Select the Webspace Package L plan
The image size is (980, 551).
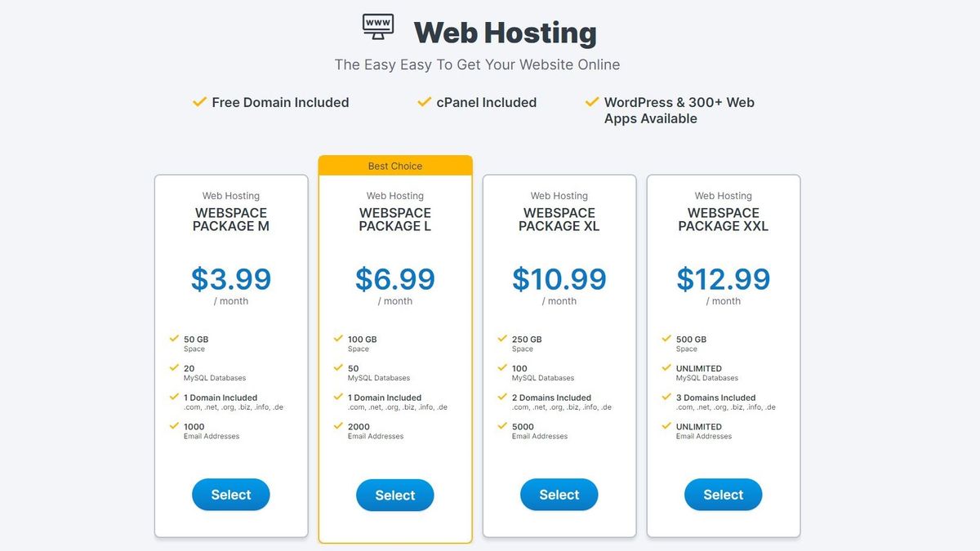tap(395, 495)
